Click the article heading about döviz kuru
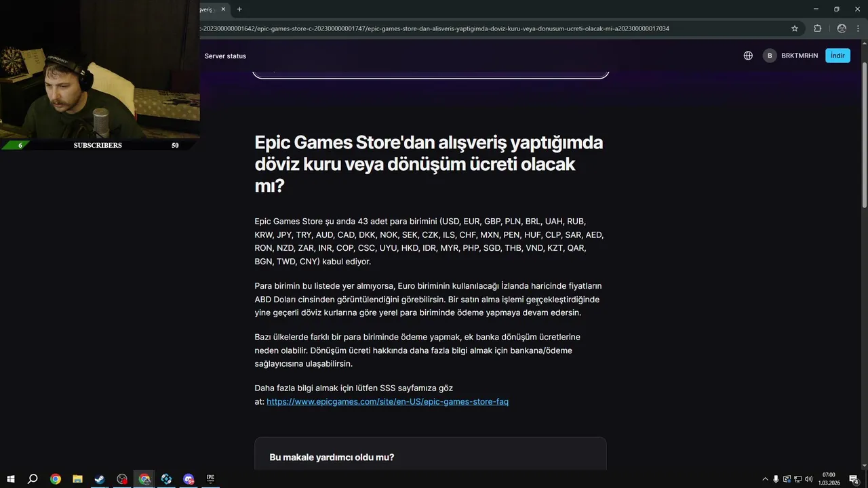Image resolution: width=868 pixels, height=488 pixels. point(429,164)
